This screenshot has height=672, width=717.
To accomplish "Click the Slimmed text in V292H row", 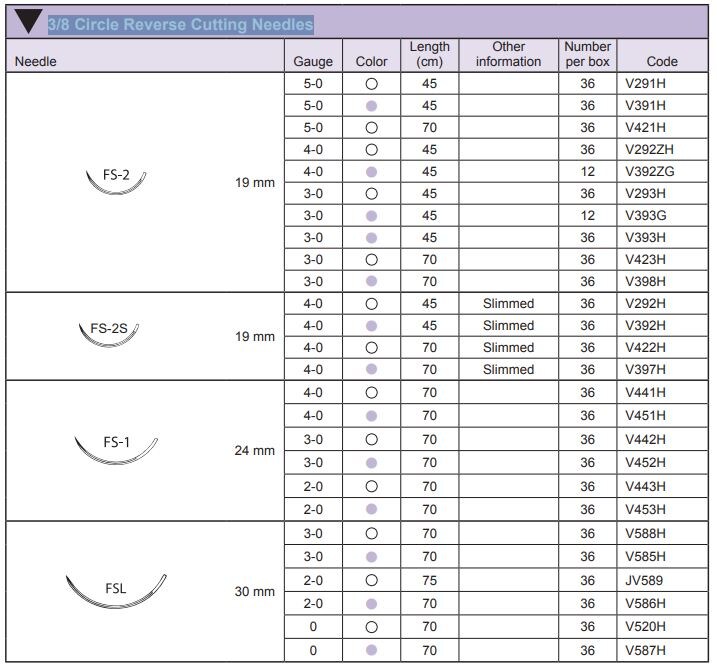I will pos(508,304).
